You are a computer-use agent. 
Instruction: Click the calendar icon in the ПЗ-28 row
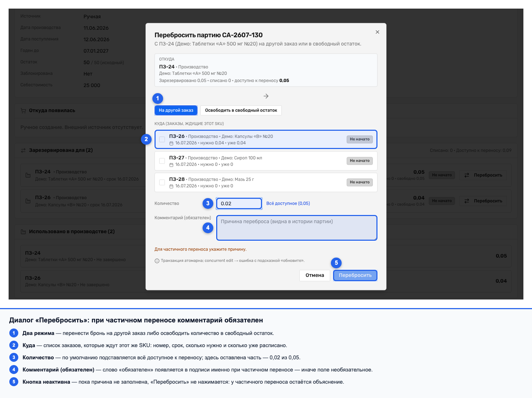[171, 186]
